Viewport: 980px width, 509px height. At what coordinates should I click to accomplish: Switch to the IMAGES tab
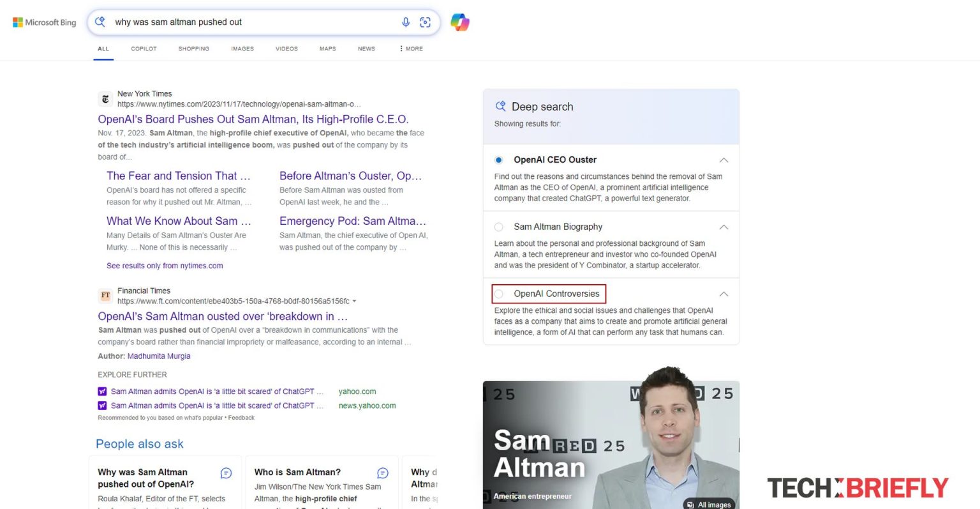pyautogui.click(x=242, y=49)
